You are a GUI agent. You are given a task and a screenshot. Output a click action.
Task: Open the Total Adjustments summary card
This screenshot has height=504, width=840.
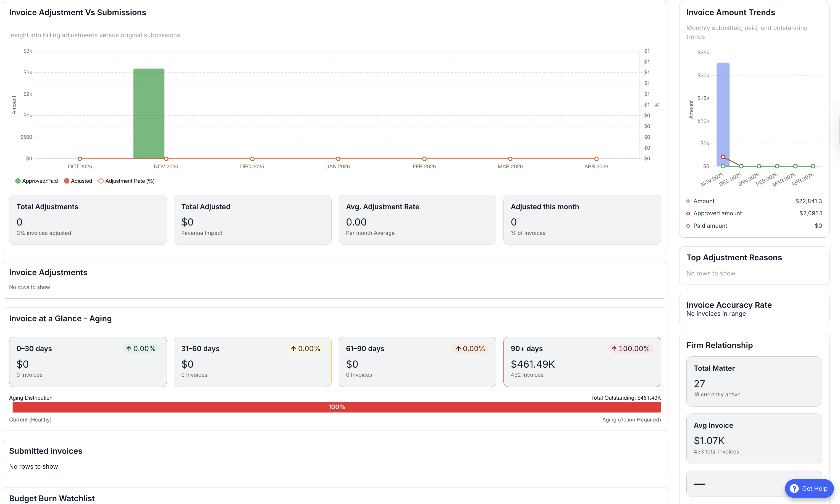88,220
